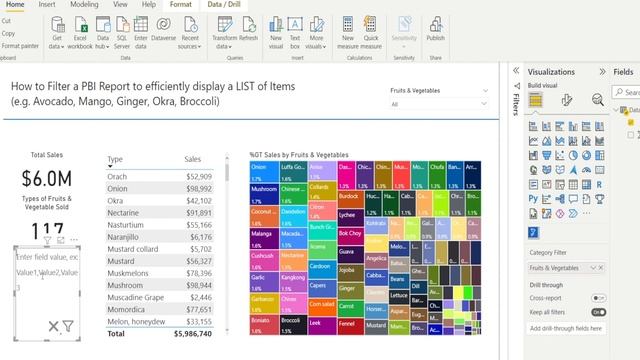Image resolution: width=640 pixels, height=360 pixels.
Task: Select the Funnel visual
Action: [x=547, y=156]
